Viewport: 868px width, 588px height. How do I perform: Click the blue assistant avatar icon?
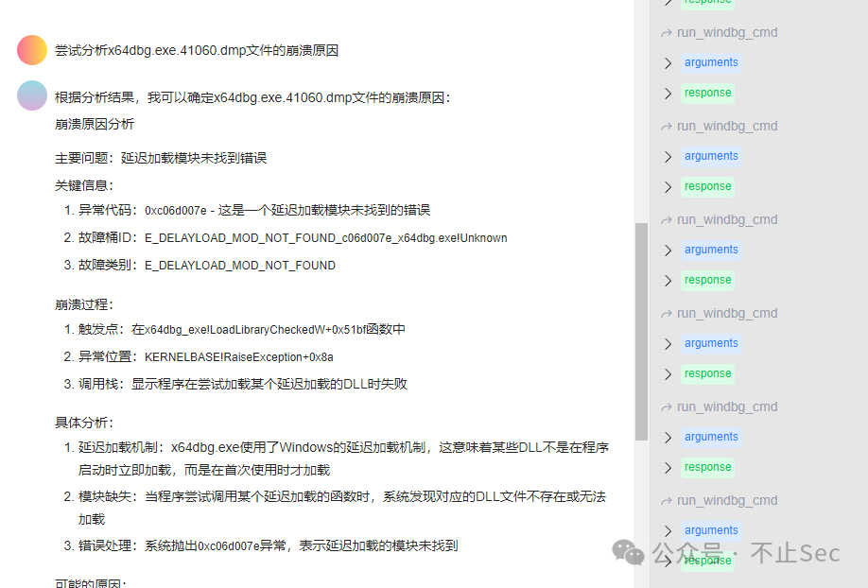pos(31,97)
